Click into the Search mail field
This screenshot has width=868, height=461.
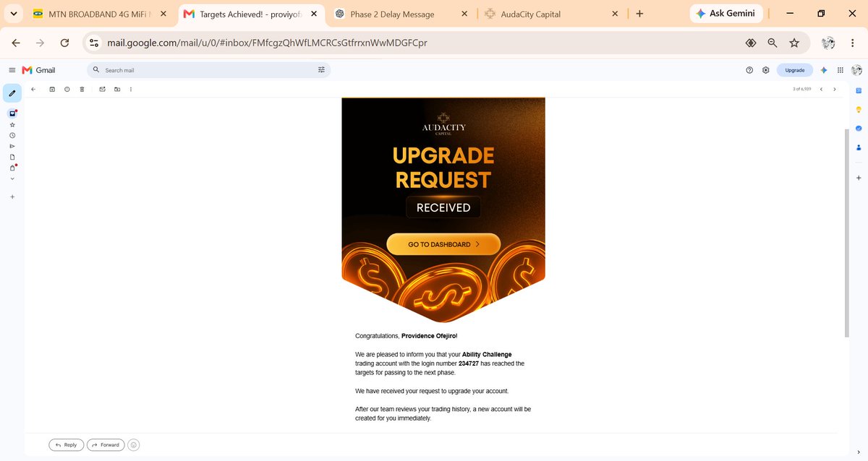210,70
